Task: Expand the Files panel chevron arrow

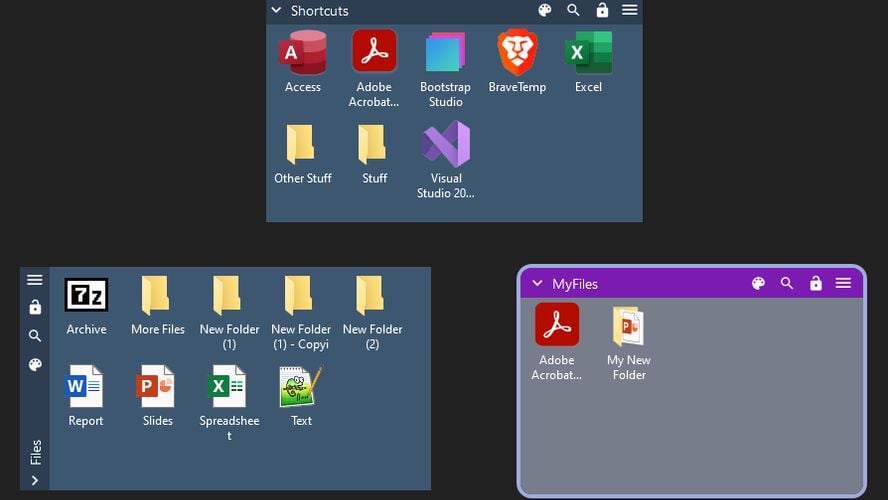Action: click(x=35, y=480)
